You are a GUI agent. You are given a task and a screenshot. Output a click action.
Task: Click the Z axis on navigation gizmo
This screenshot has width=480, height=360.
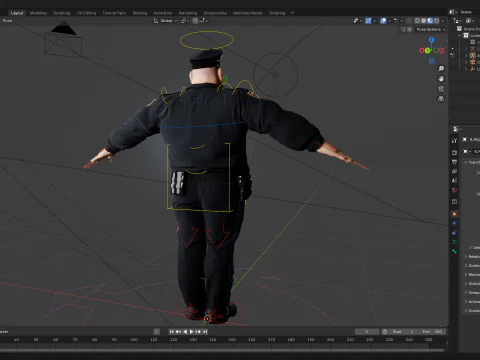click(x=432, y=40)
